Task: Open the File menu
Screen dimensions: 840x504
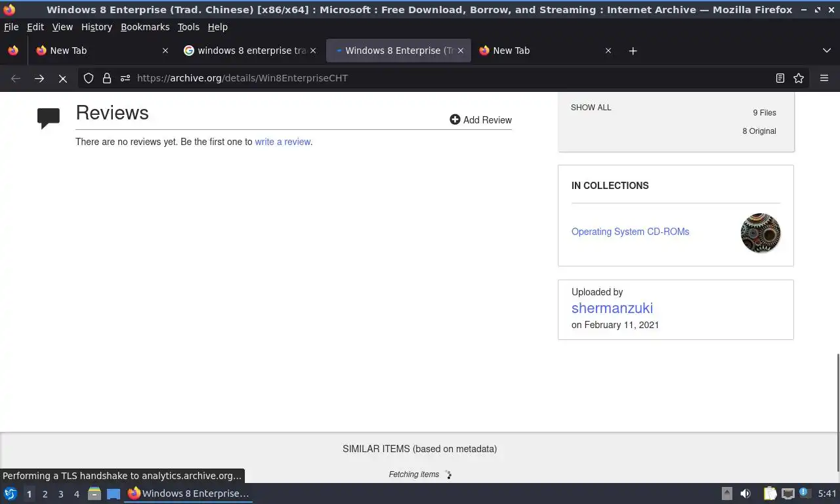Action: [x=11, y=27]
